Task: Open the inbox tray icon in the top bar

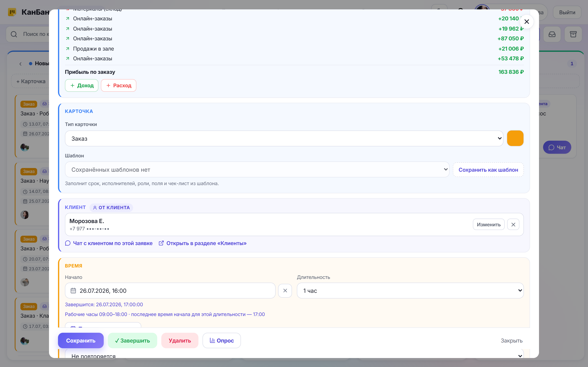Action: (x=552, y=34)
